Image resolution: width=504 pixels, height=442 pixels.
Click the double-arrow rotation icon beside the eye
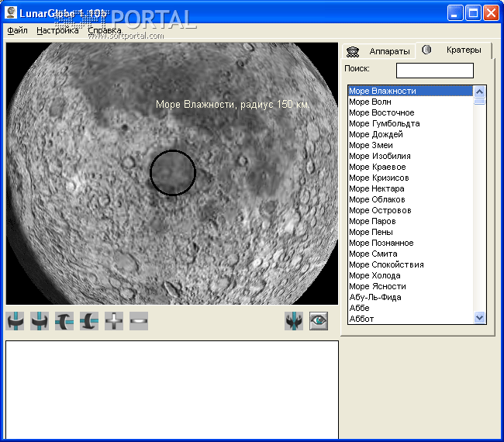tap(294, 321)
